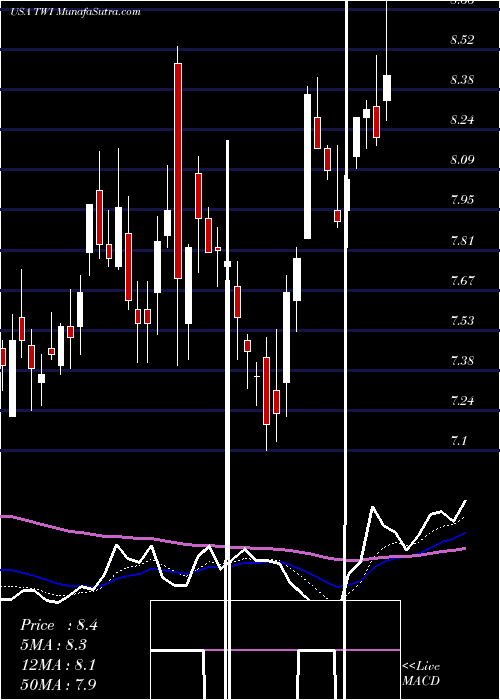The width and height of the screenshot is (500, 700).
Task: Click the 8.38 price axis label
Action: 462,80
